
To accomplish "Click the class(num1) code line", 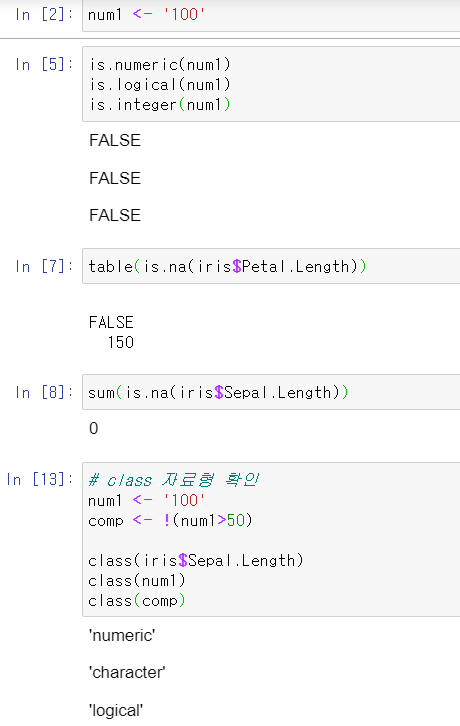I will pyautogui.click(x=137, y=581).
